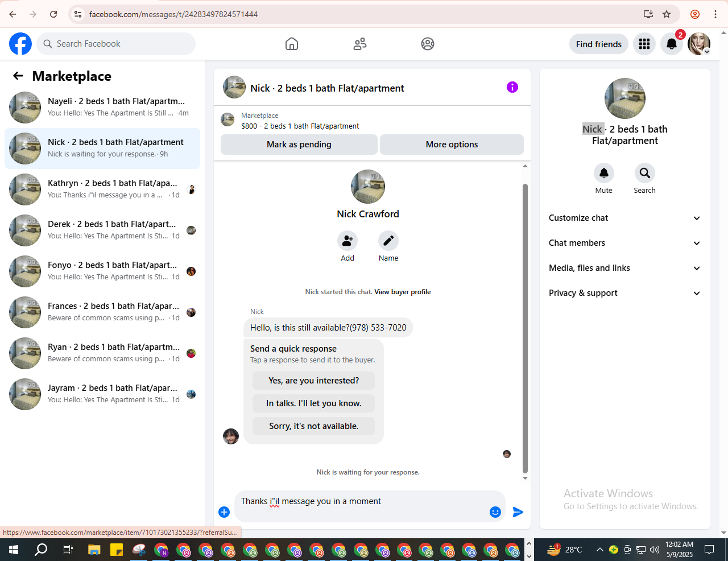
Task: Click the Add person icon under Nick Crawford
Action: click(348, 241)
